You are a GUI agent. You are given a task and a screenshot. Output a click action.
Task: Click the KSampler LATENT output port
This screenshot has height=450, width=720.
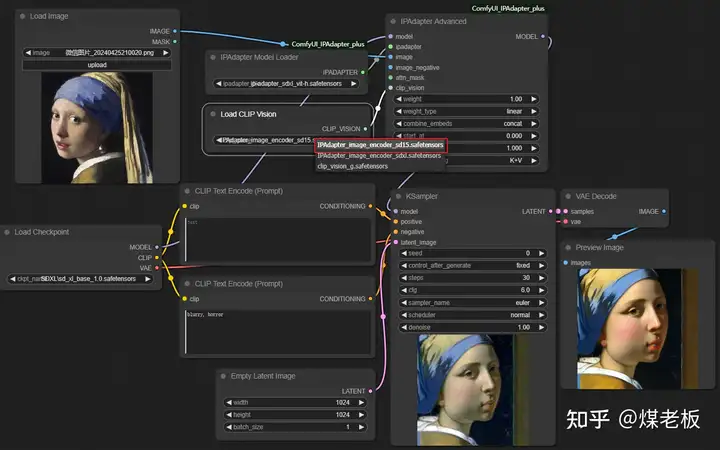pyautogui.click(x=551, y=212)
